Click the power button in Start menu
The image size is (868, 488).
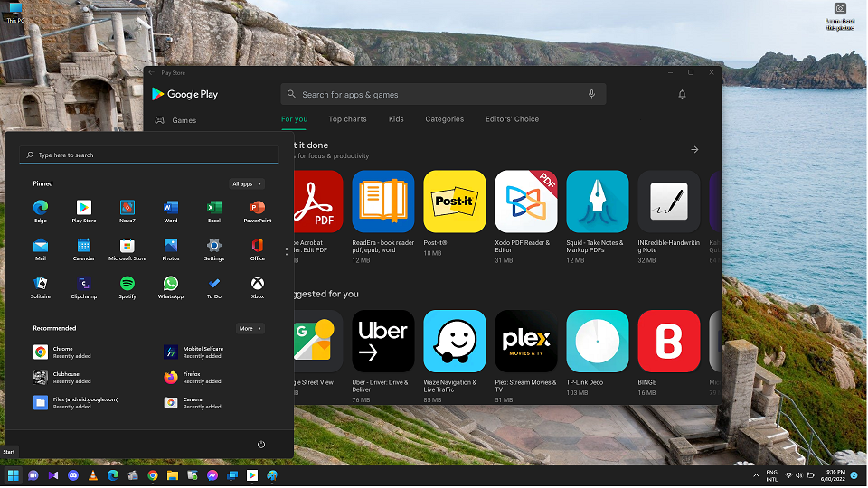(261, 445)
